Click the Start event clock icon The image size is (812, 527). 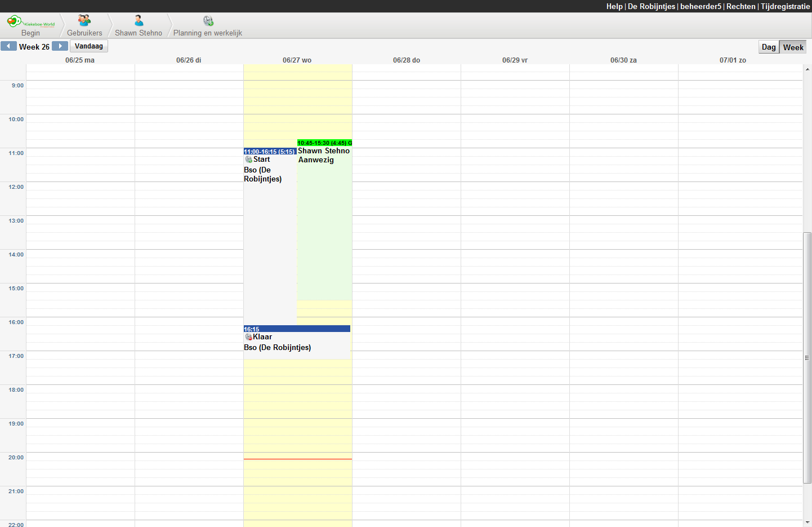pos(248,160)
